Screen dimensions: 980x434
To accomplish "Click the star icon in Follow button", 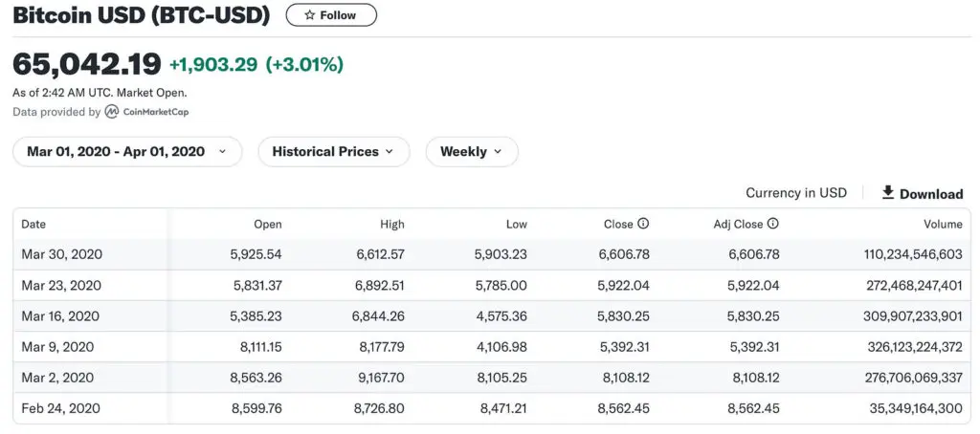I will point(309,15).
